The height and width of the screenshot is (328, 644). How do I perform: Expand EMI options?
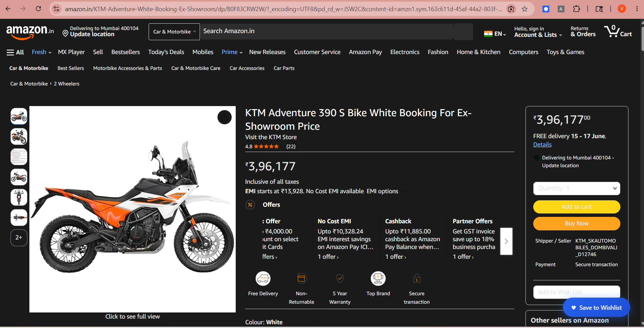pos(386,191)
